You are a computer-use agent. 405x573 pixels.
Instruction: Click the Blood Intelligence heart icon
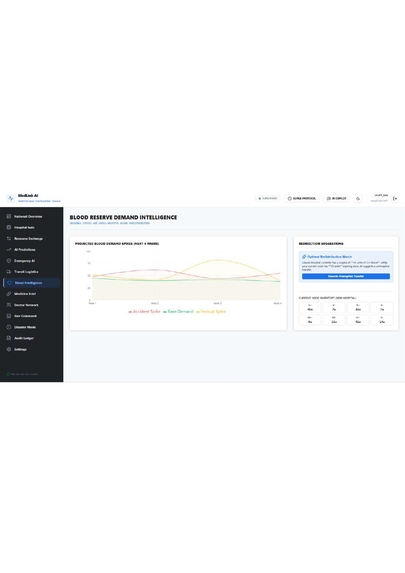tap(10, 283)
